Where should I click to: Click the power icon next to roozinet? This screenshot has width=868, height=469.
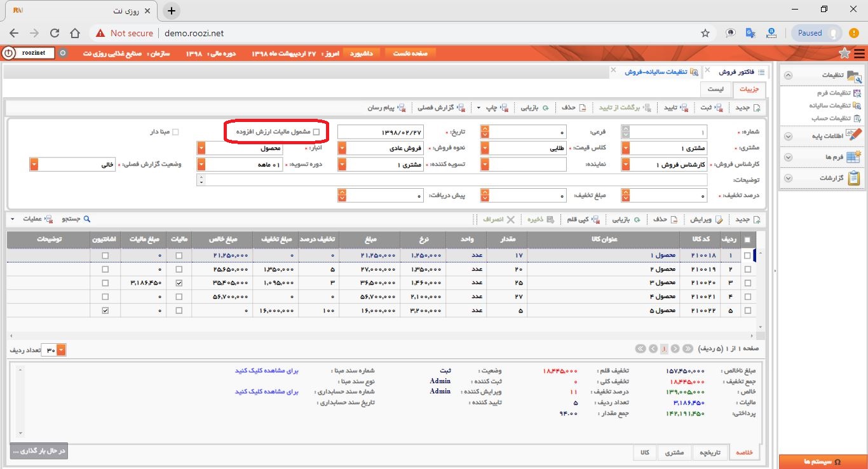[x=8, y=53]
